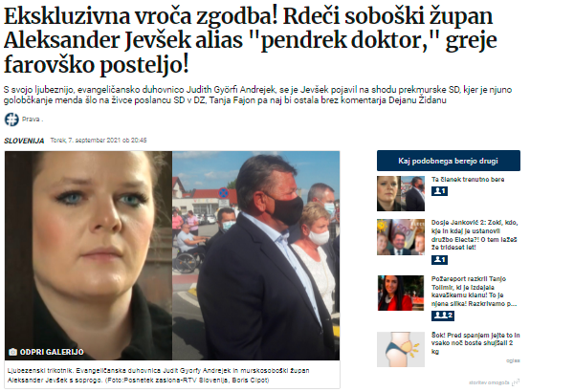Image resolution: width=574 pixels, height=392 pixels.
Task: Click the weight-loss ad thumbnail
Action: (x=401, y=349)
